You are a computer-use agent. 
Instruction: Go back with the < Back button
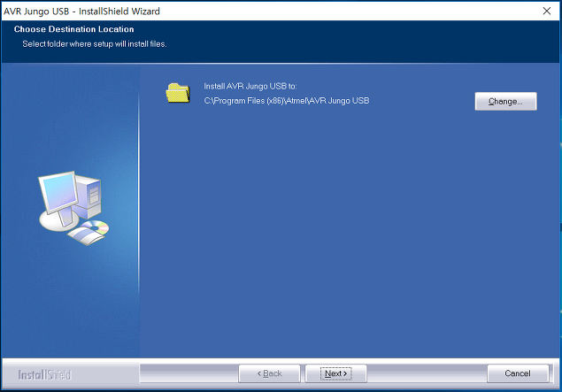pos(270,373)
